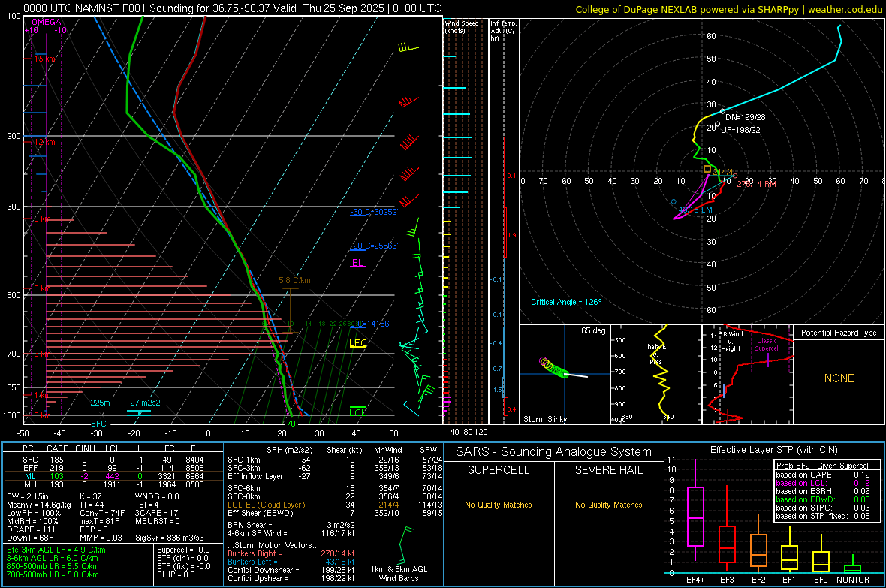Click the 'PW = 2.15in' value
This screenshot has width=886, height=588.
pyautogui.click(x=30, y=496)
